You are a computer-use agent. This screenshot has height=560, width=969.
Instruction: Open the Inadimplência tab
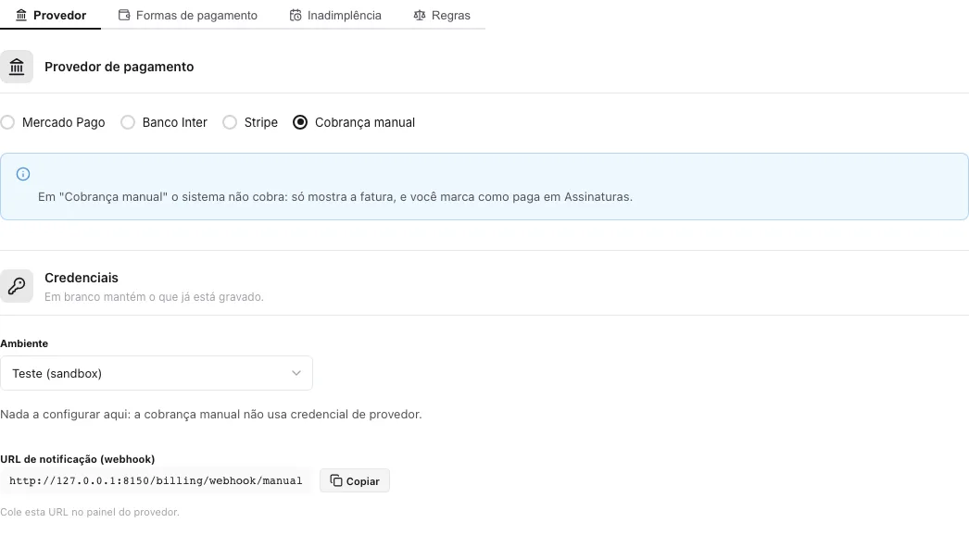point(335,16)
